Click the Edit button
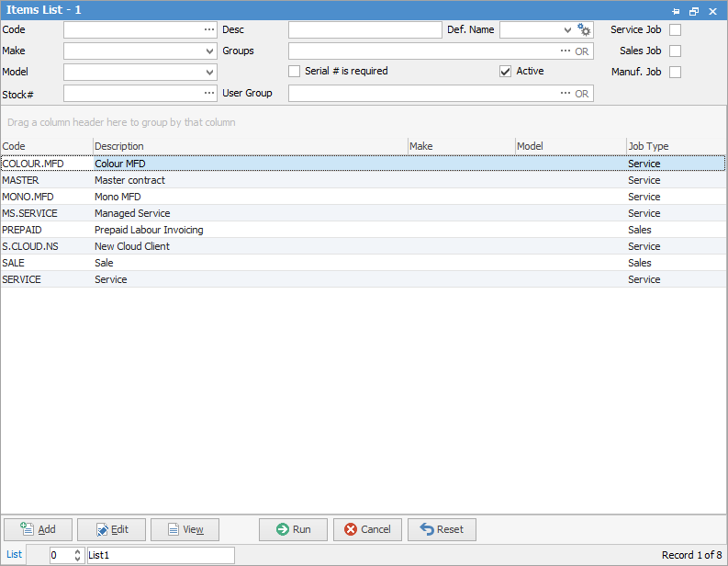The image size is (728, 566). (x=111, y=529)
